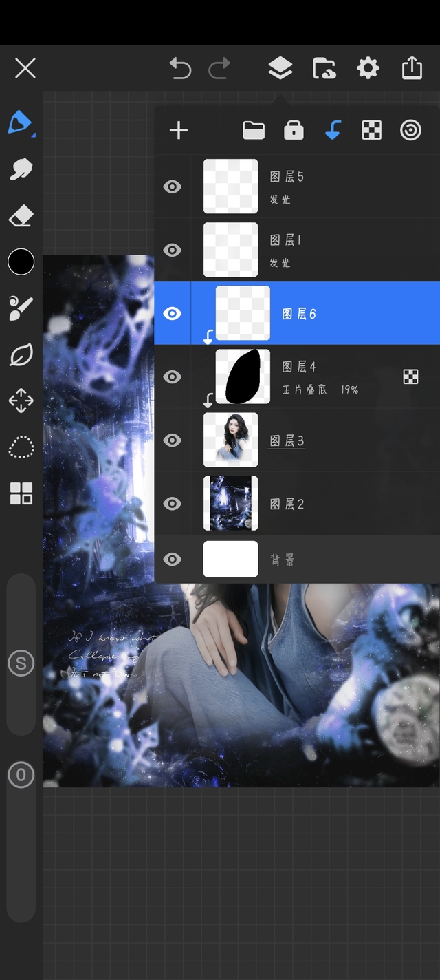
Task: Toggle clipping mask for the layer
Action: [x=333, y=130]
